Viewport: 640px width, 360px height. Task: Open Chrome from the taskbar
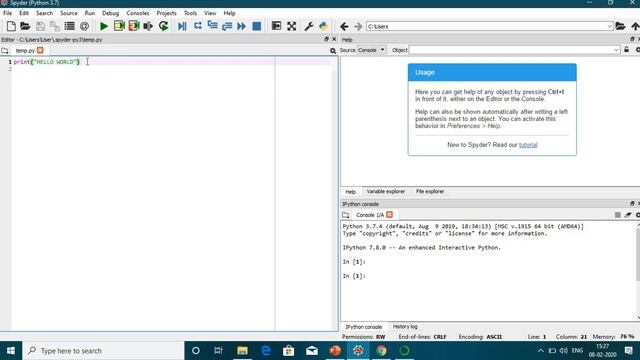[382, 351]
